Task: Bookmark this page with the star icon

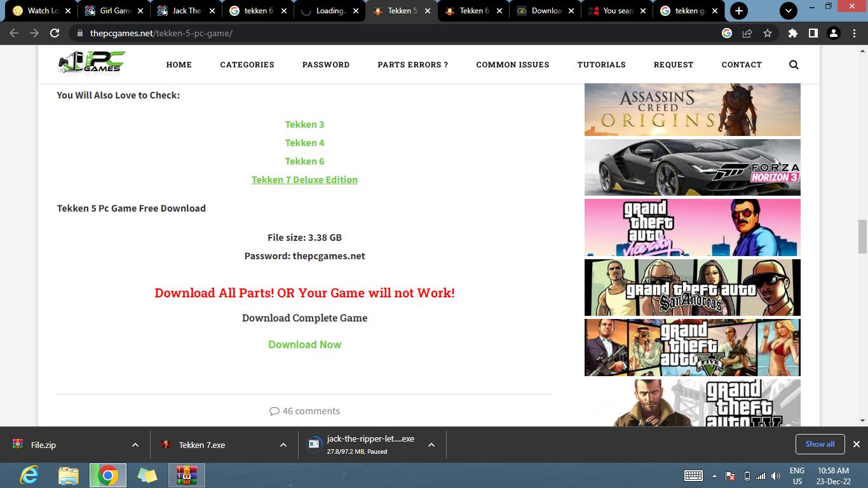Action: [x=768, y=33]
